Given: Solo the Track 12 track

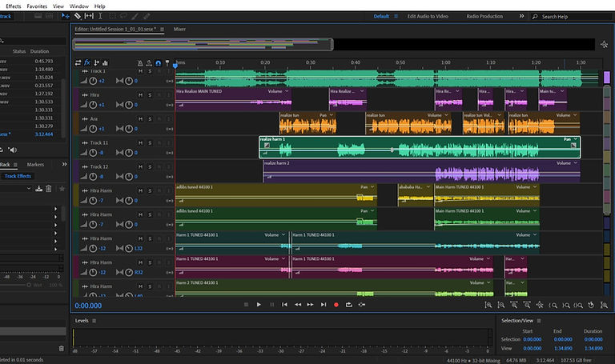Looking at the screenshot, I should [150, 167].
